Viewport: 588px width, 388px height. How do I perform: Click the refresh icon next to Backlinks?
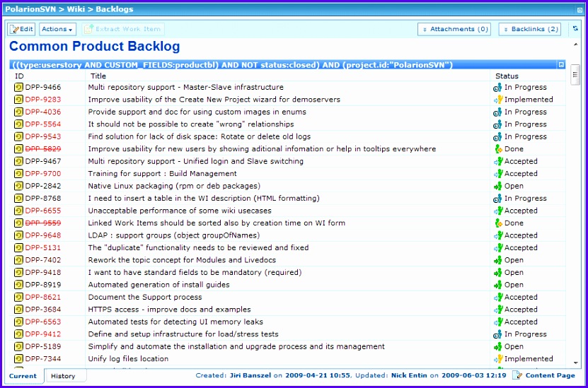pyautogui.click(x=575, y=29)
